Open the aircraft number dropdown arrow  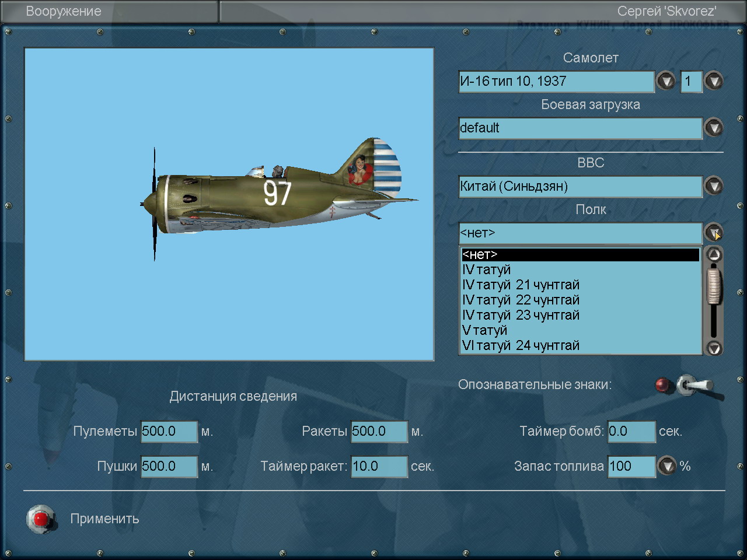click(714, 81)
